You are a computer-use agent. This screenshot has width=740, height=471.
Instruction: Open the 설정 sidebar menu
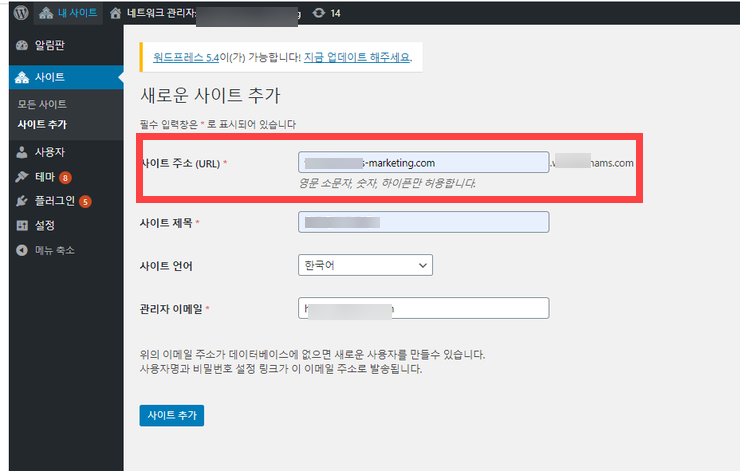tap(66, 226)
